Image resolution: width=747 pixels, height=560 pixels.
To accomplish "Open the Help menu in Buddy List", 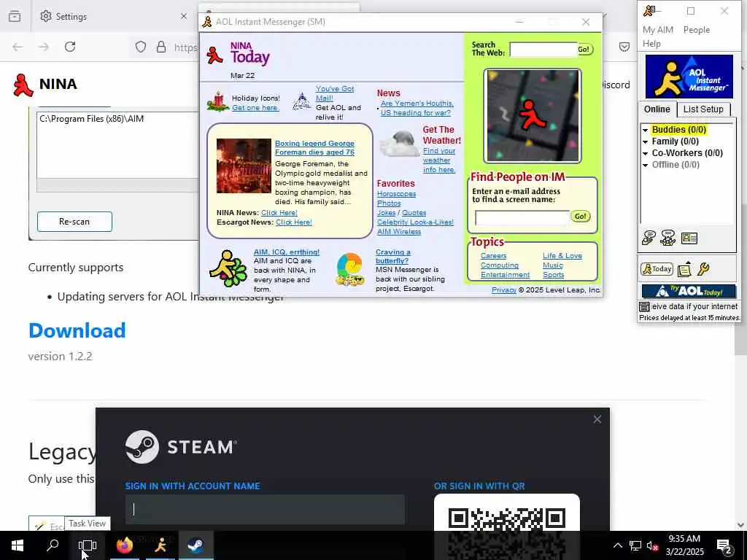I will point(651,43).
